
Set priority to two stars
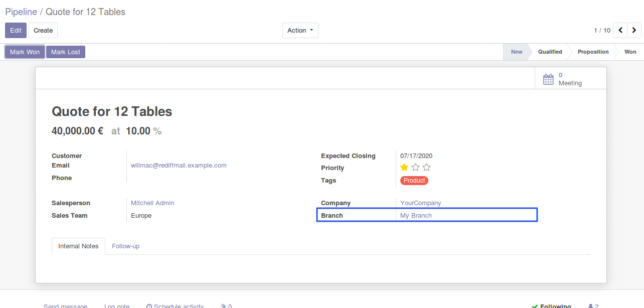pos(415,168)
